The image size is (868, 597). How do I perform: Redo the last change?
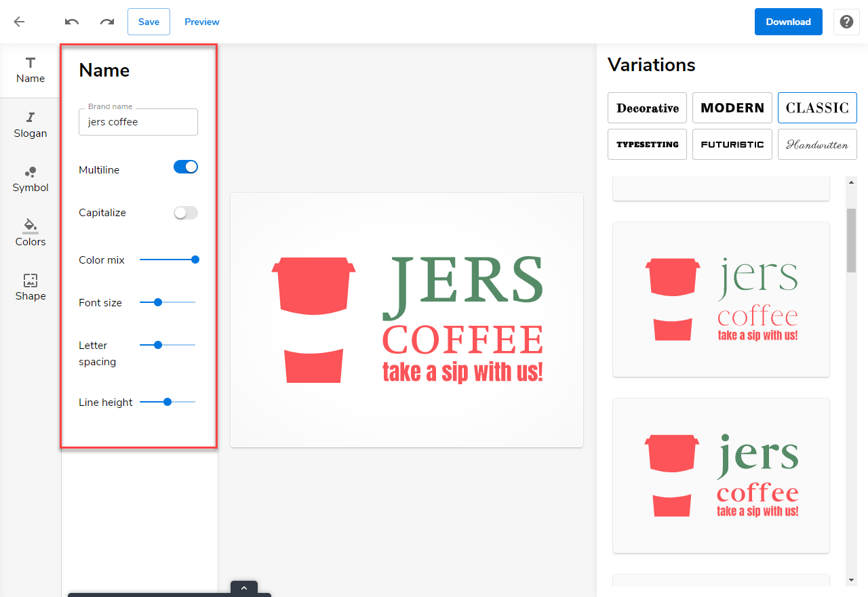tap(107, 22)
